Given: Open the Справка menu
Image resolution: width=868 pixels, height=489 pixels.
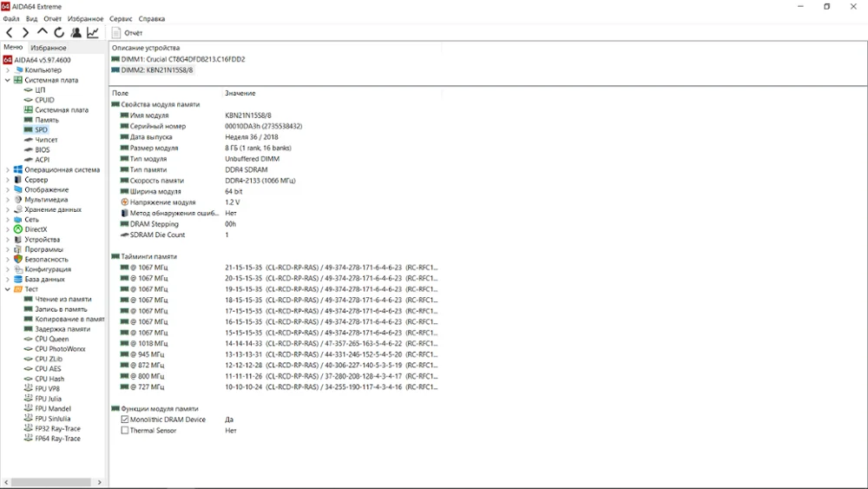Looking at the screenshot, I should point(152,19).
